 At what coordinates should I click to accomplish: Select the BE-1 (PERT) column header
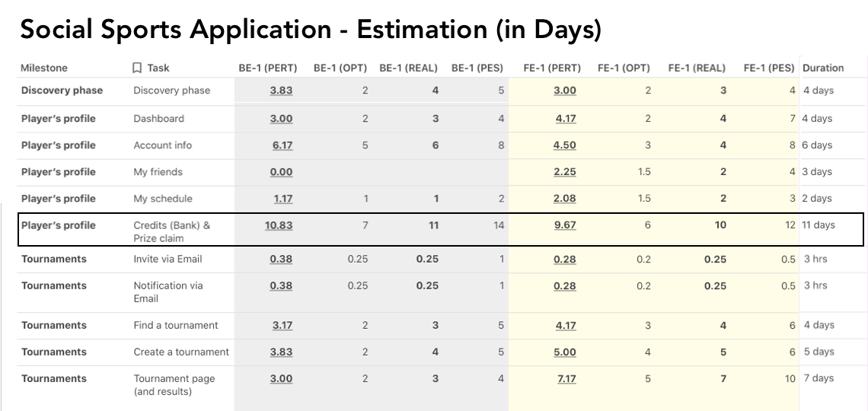[x=268, y=68]
